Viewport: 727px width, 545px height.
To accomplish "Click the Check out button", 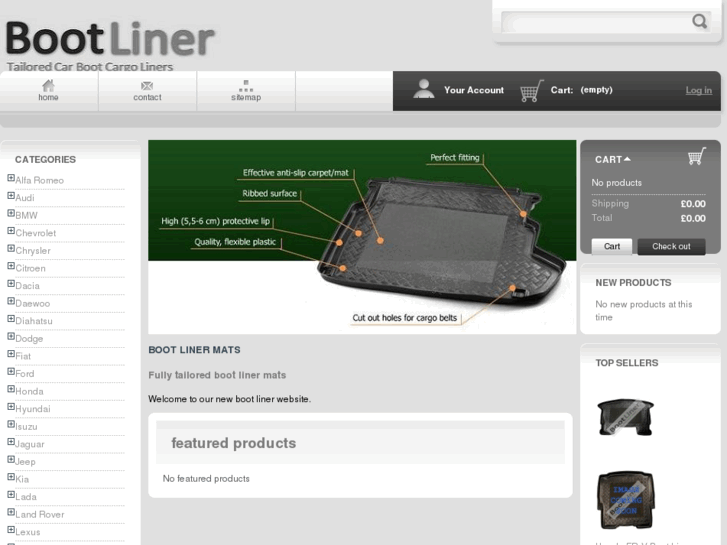I will point(671,246).
